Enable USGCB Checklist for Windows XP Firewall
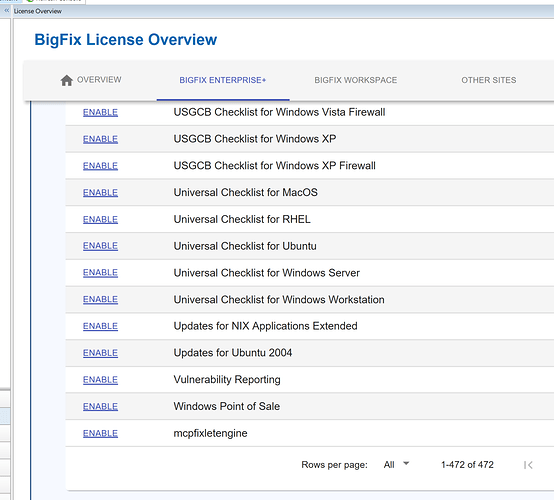This screenshot has width=554, height=500. [x=100, y=166]
